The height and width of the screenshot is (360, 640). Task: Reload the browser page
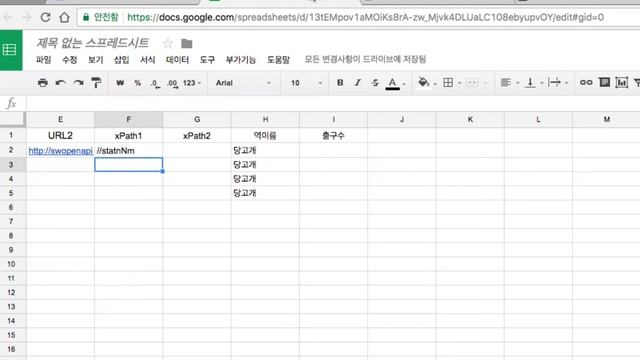point(45,17)
